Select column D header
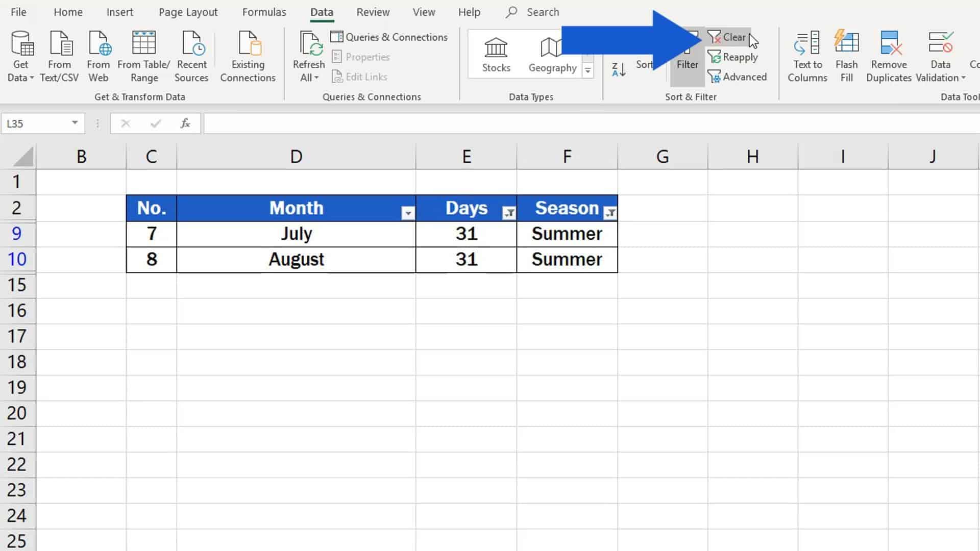Image resolution: width=980 pixels, height=551 pixels. pyautogui.click(x=296, y=157)
